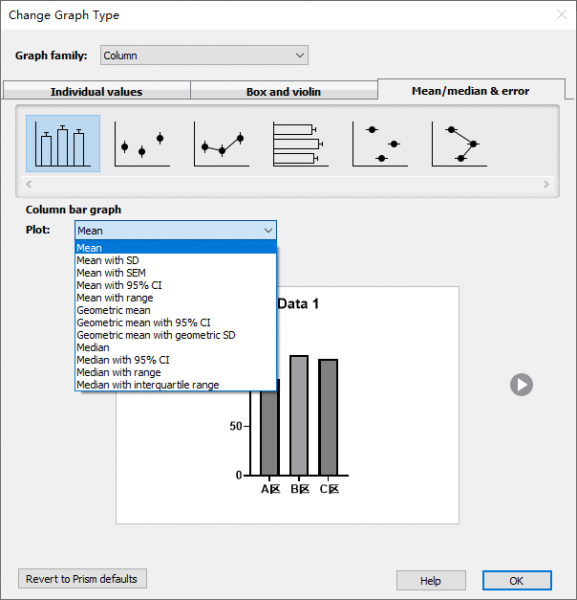Viewport: 577px width, 600px height.
Task: Select the horizontal bar graph icon
Action: (x=301, y=144)
